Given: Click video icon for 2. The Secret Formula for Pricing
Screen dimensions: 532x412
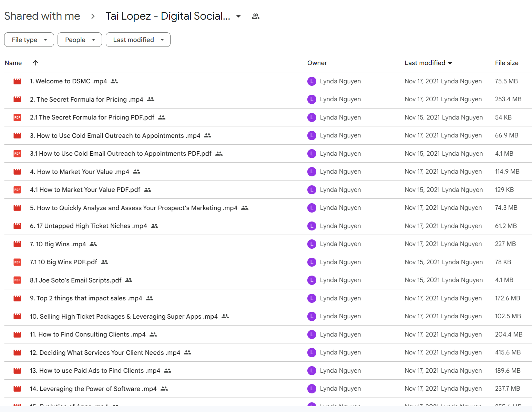Looking at the screenshot, I should pos(17,99).
